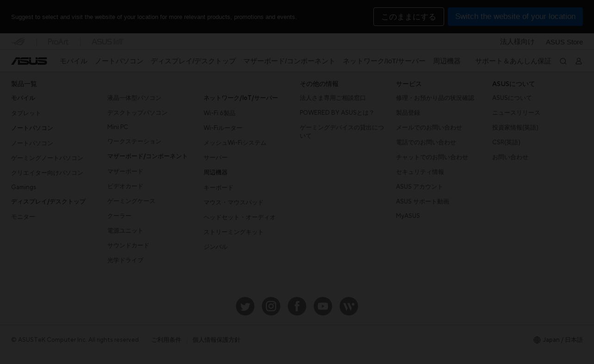594x364 pixels.
Task: Open the Wantedly social icon
Action: coord(349,306)
